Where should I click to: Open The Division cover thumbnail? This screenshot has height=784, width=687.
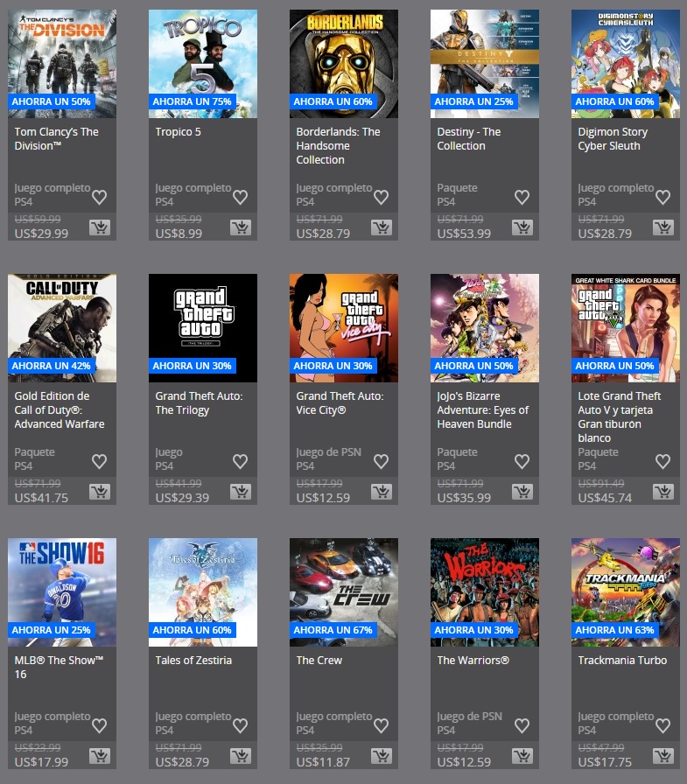[62, 52]
